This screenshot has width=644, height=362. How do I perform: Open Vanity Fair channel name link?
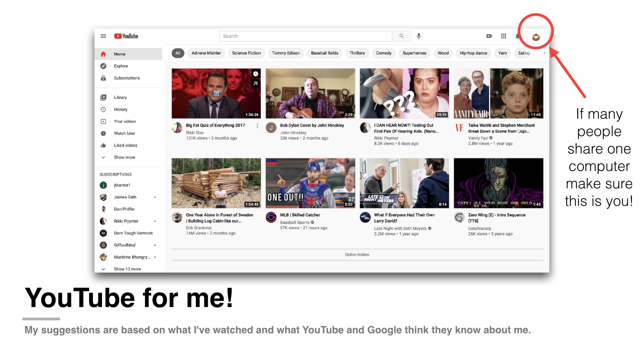click(x=478, y=138)
